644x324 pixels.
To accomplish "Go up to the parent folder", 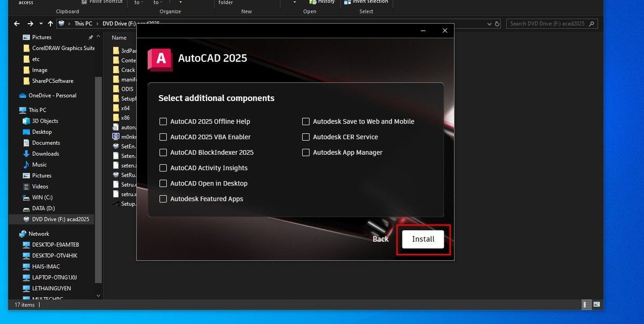I will click(50, 23).
